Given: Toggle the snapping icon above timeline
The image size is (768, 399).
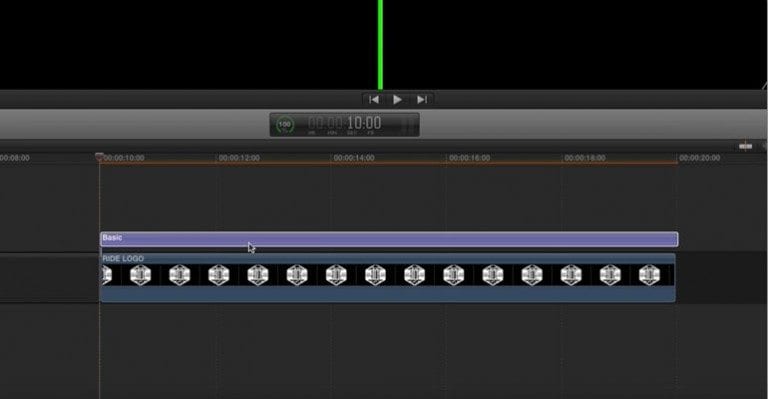Looking at the screenshot, I should [745, 146].
